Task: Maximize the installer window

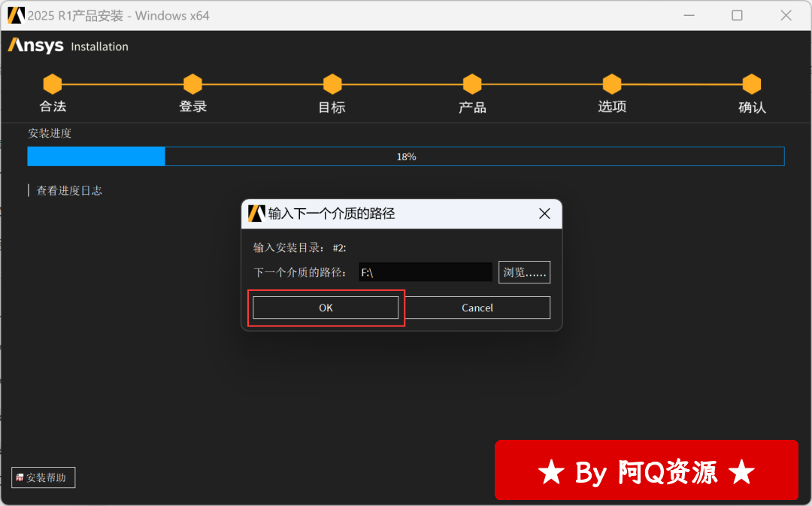Action: [x=737, y=16]
